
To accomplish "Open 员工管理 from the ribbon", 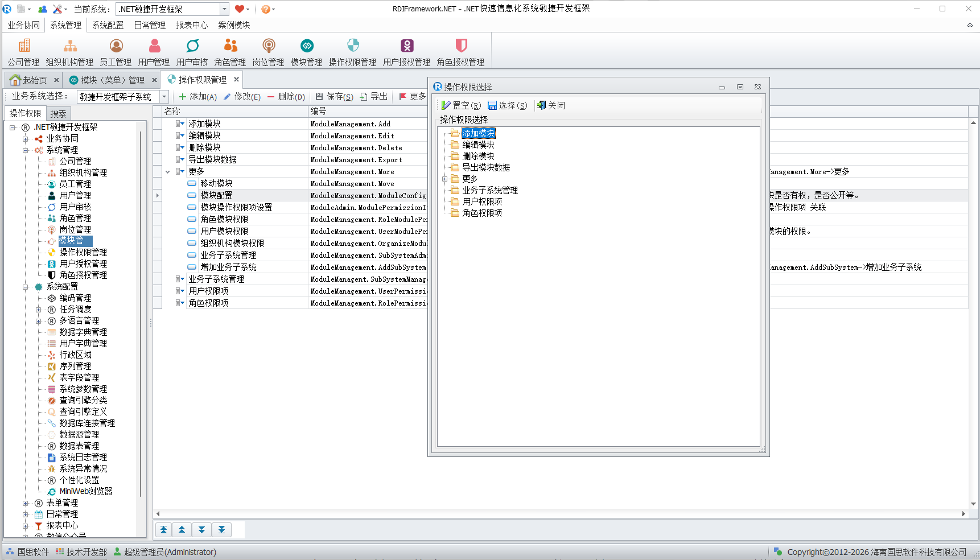I will pos(116,46).
